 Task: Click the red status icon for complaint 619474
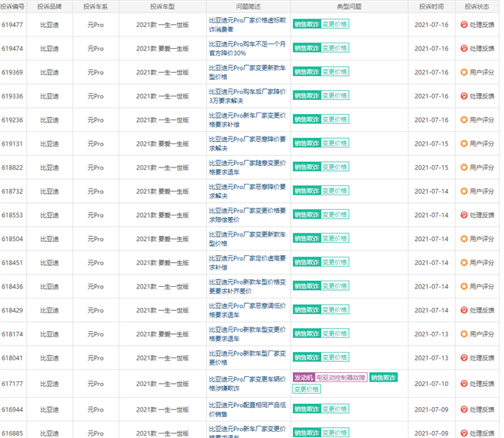[464, 48]
